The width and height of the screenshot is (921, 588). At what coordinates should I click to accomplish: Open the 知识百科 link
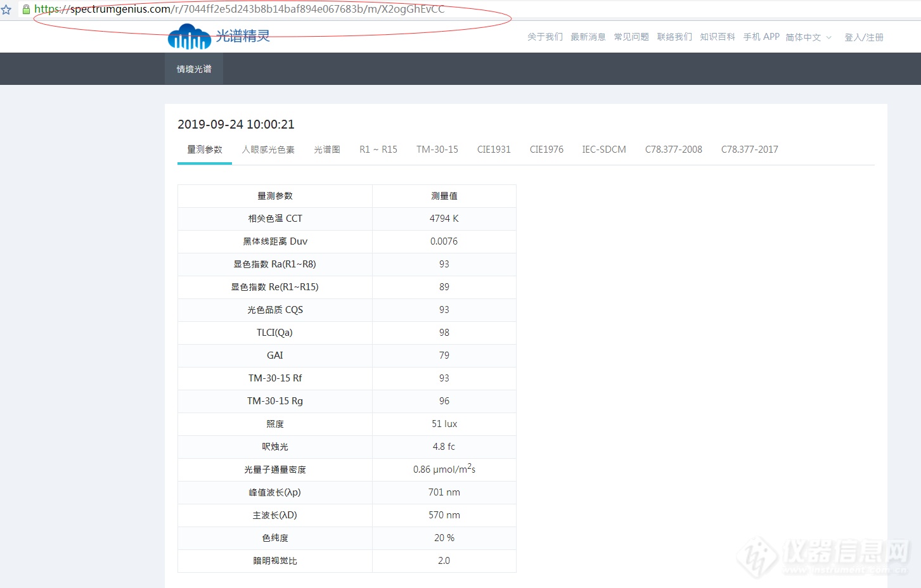(718, 37)
